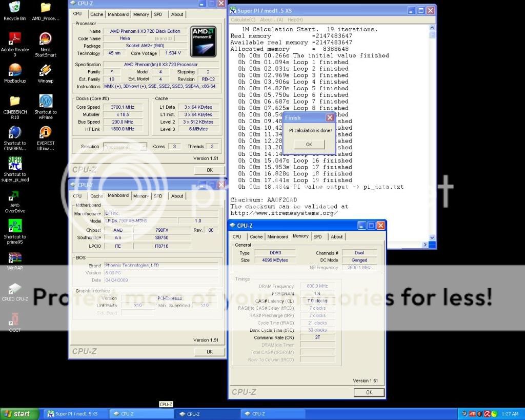
Task: Open WinRAR desktop icon
Action: (15, 261)
